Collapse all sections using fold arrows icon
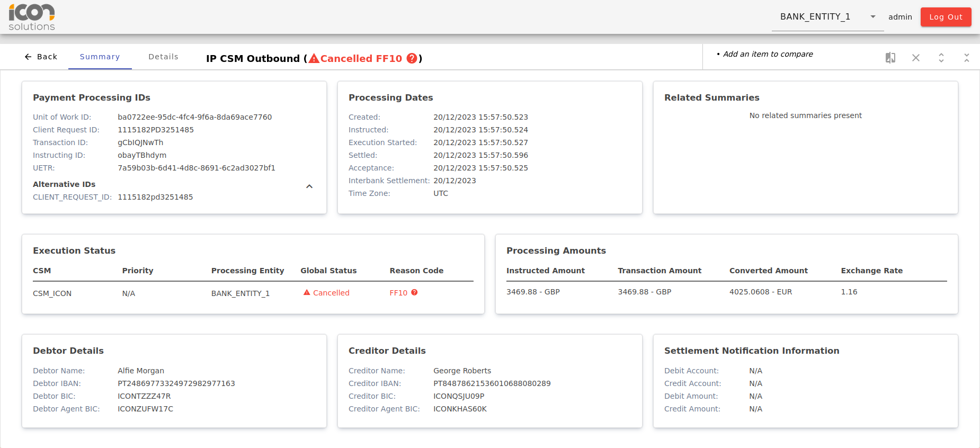Screen dimensions: 980x448 [966, 58]
